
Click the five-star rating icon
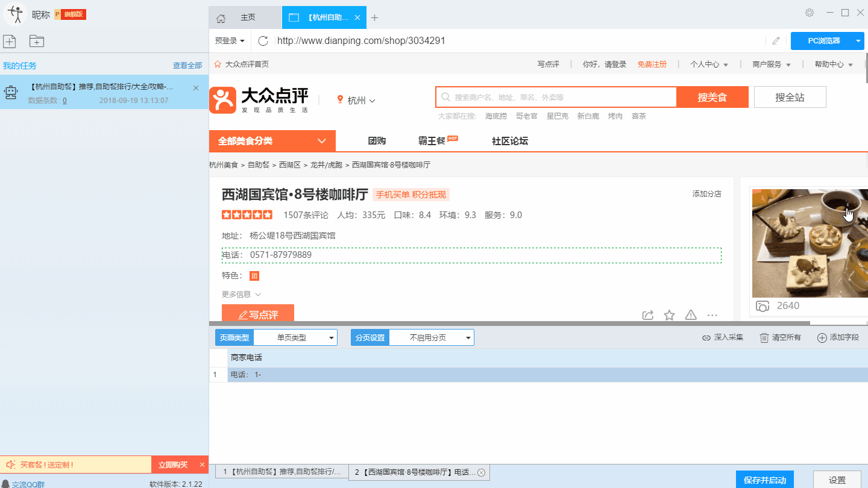click(x=247, y=214)
